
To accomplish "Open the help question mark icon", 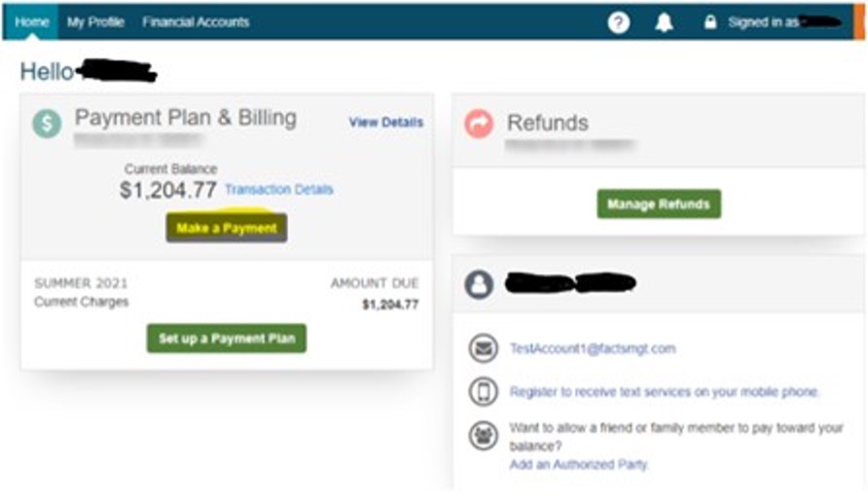I will (x=618, y=22).
